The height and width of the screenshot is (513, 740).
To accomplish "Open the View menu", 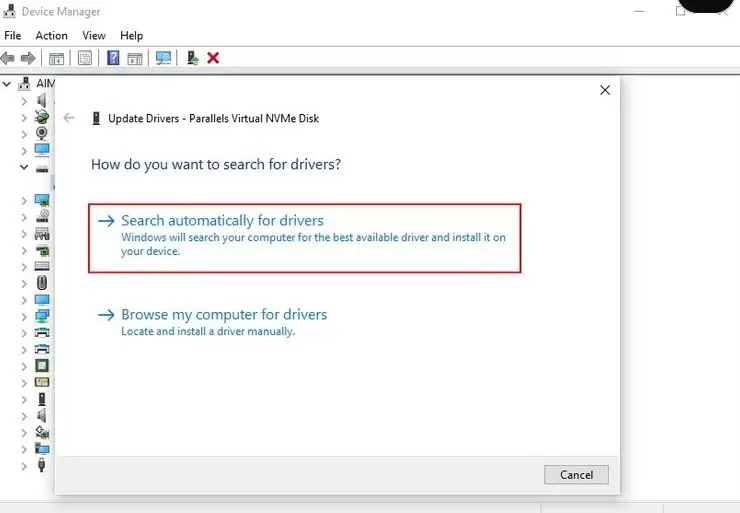I will (94, 35).
